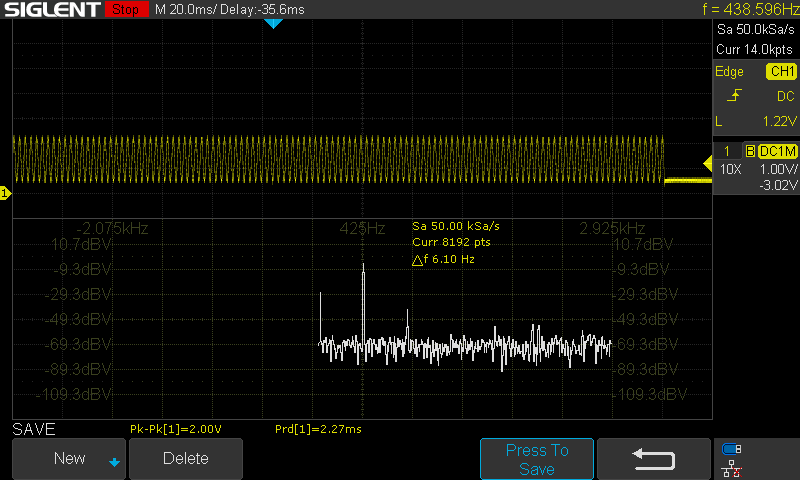Image resolution: width=800 pixels, height=480 pixels.
Task: Click the Sa 50.0kSa/s sample rate readout
Action: pyautogui.click(x=756, y=30)
